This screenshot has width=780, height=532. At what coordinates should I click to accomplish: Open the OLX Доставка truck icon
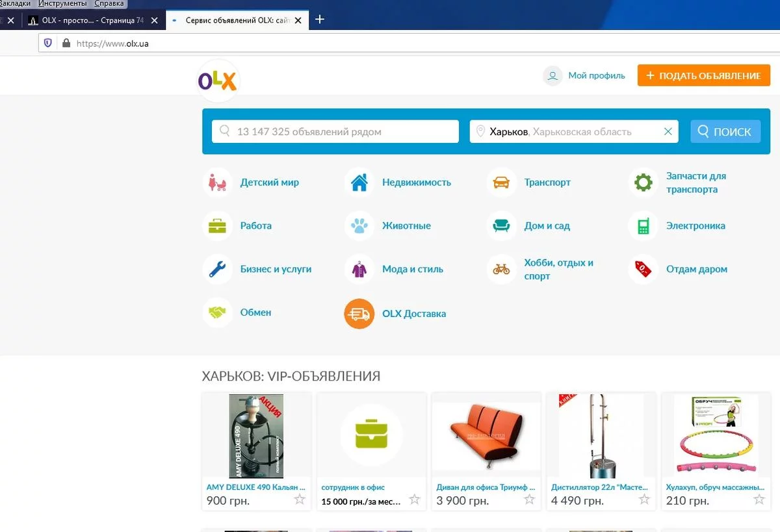359,314
